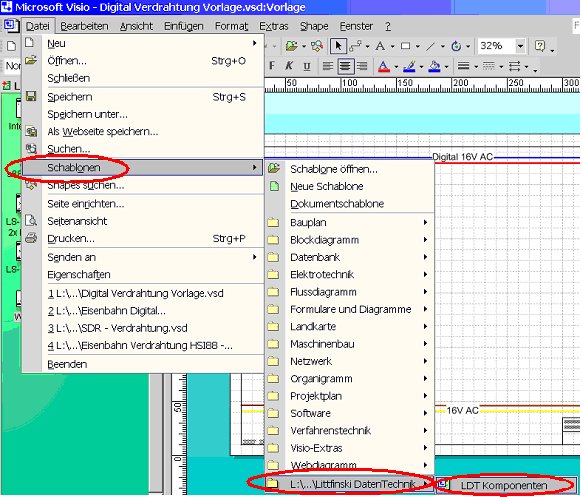Image resolution: width=582 pixels, height=497 pixels.
Task: Click the Help question-mark toolbar icon
Action: [x=540, y=46]
